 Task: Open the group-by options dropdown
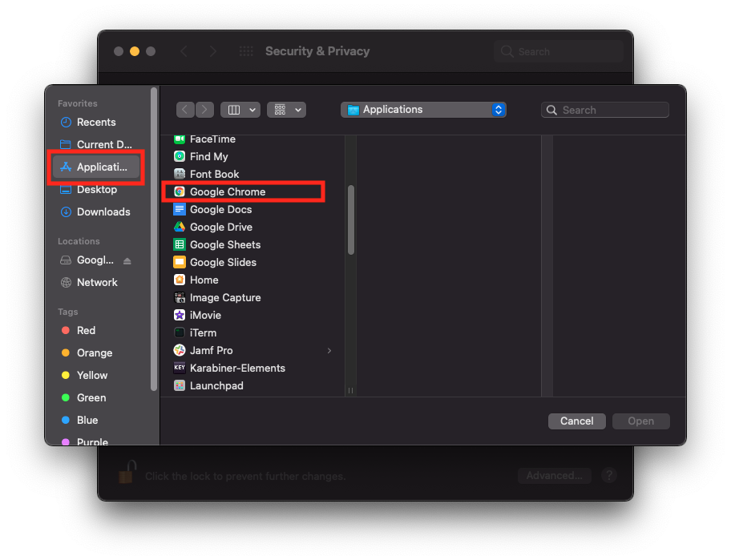click(x=286, y=110)
